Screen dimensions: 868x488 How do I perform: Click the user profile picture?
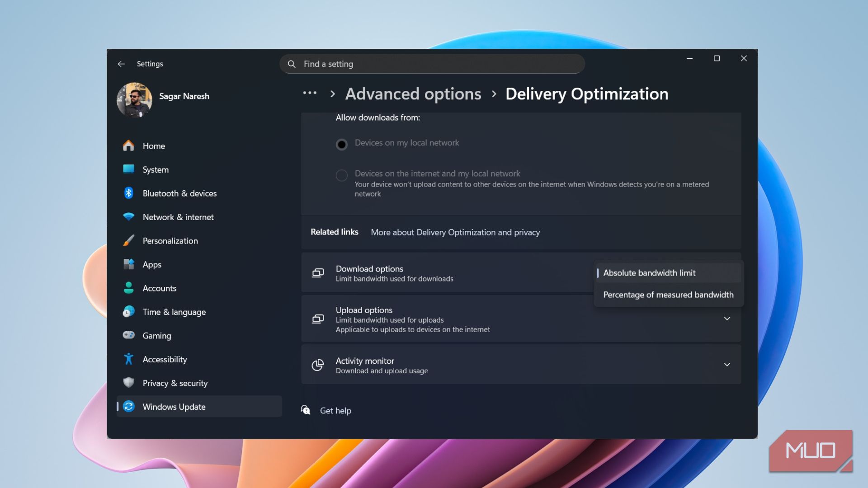[x=134, y=100]
